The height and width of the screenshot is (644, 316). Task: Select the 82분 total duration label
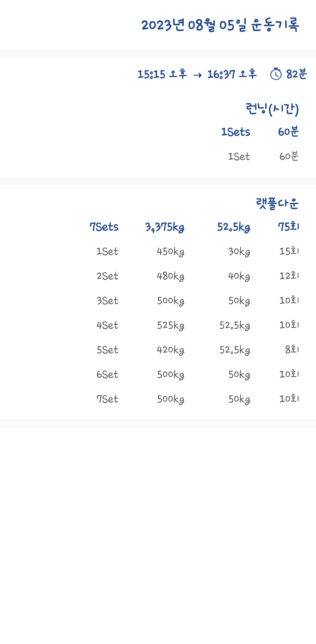click(x=296, y=74)
